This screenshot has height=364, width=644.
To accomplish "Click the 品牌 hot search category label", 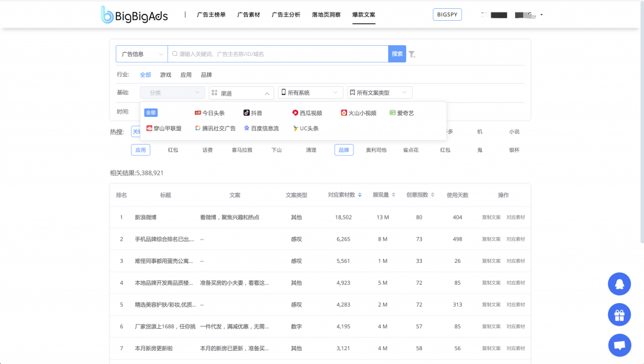I will [x=344, y=150].
